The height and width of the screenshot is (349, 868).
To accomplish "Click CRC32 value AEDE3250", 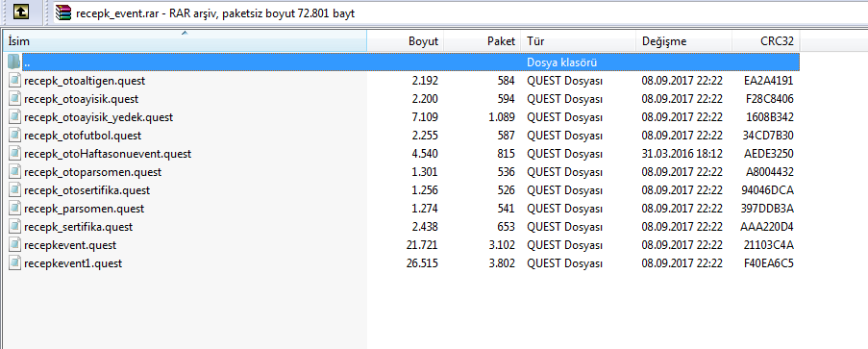I will [769, 154].
